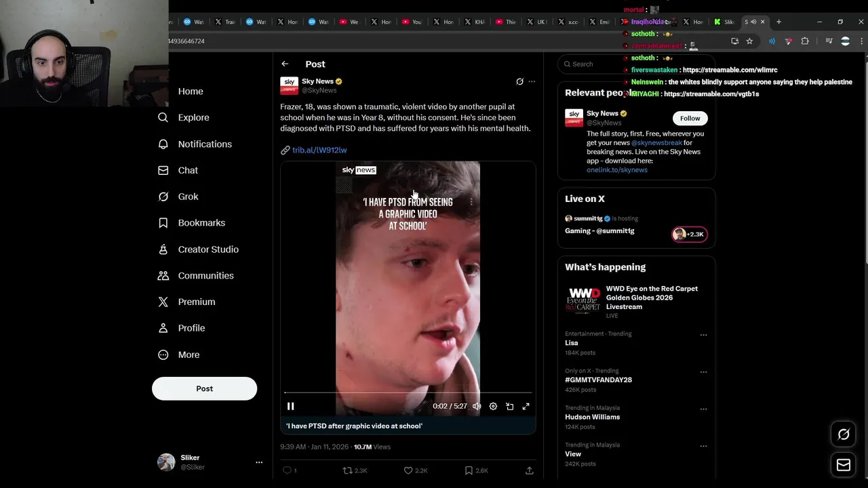Open the Chrome profile avatar

coord(845,41)
